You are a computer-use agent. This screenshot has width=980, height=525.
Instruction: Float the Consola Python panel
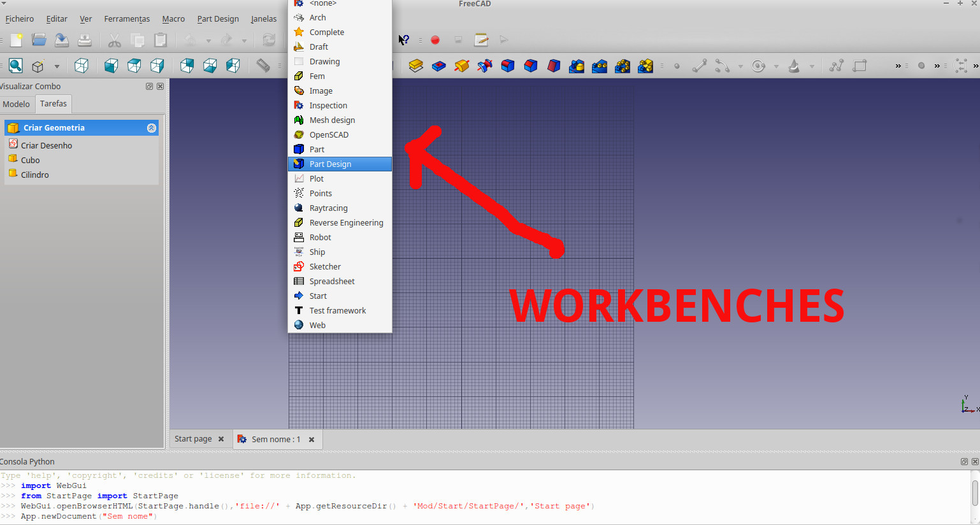pos(964,462)
